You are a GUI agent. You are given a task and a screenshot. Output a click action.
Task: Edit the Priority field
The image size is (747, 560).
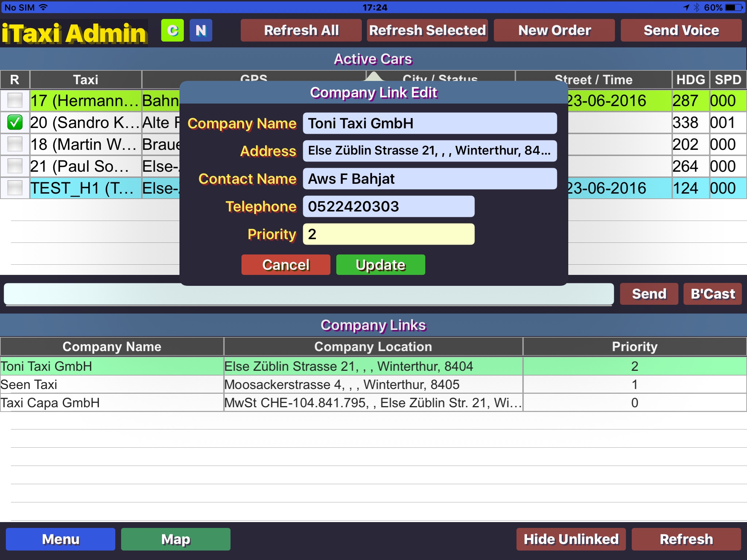click(x=389, y=234)
